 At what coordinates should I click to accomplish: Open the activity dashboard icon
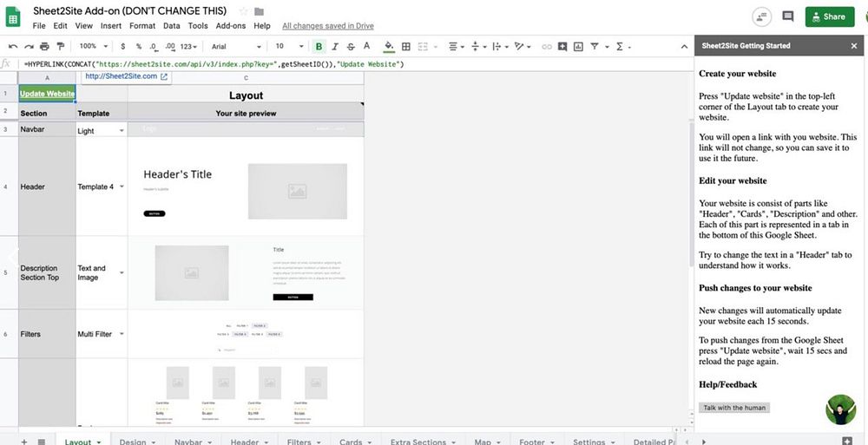pyautogui.click(x=762, y=16)
